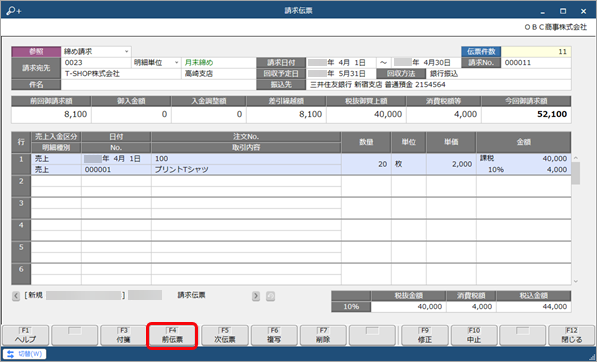
Task: Click F12 閉じる close button
Action: [x=572, y=335]
